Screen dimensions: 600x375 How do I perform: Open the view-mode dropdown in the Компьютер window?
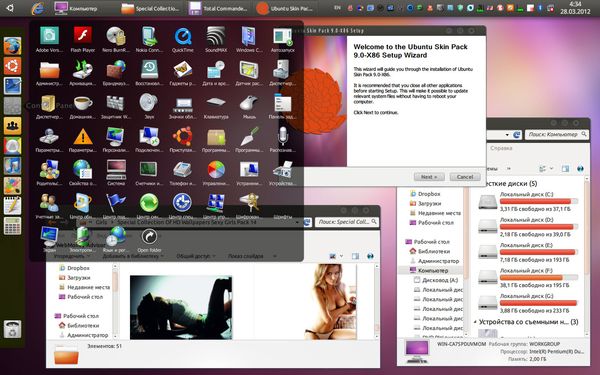click(x=551, y=168)
